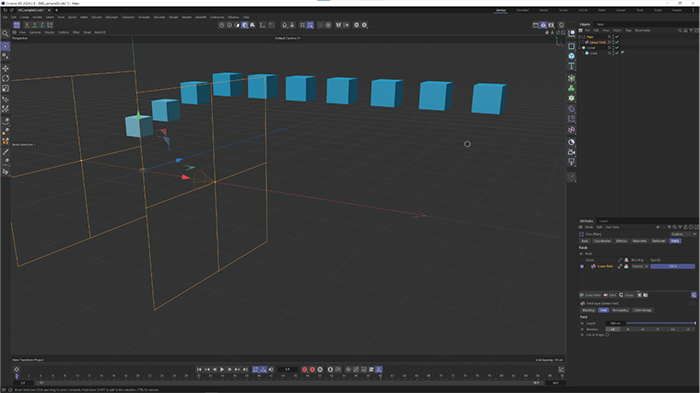
Task: Toggle the green checkmark of Cube object
Action: [x=617, y=53]
